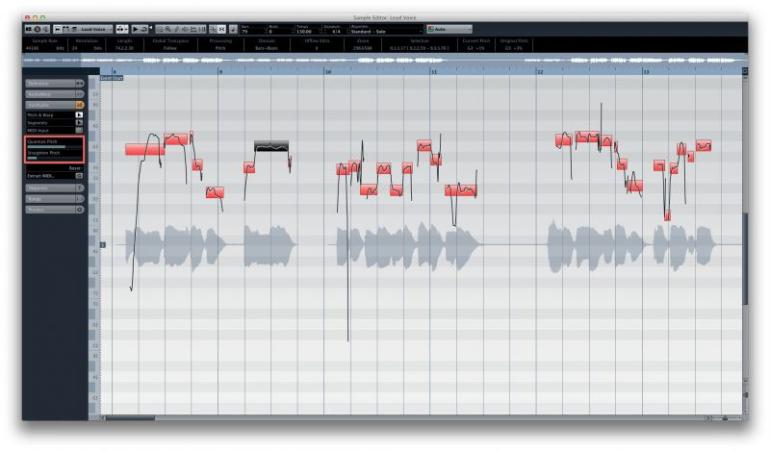Adjust the Straighten Pitch slider

pos(54,158)
